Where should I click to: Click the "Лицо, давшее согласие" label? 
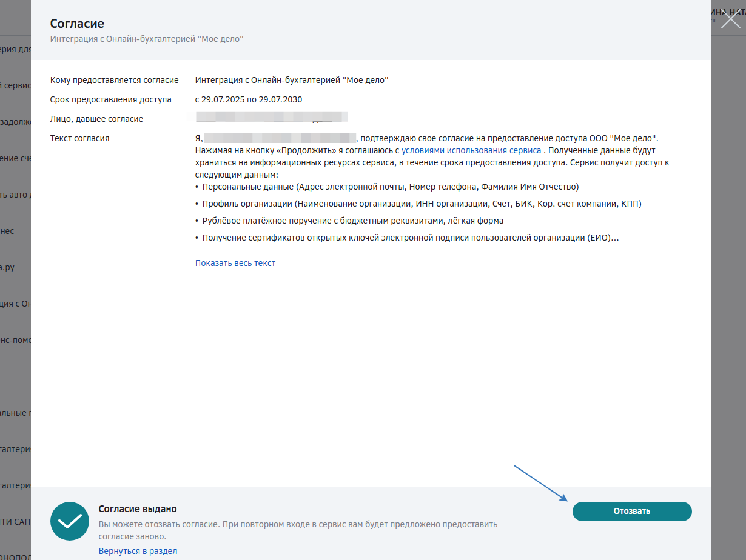pyautogui.click(x=97, y=119)
